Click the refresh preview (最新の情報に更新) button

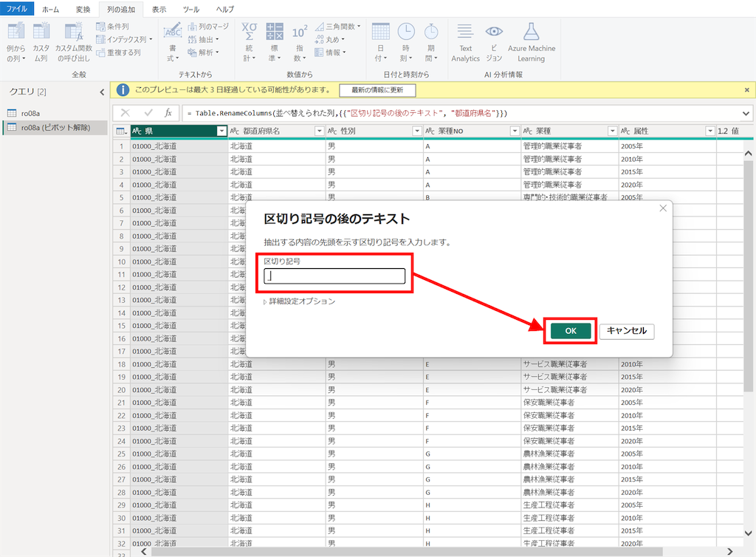click(377, 90)
